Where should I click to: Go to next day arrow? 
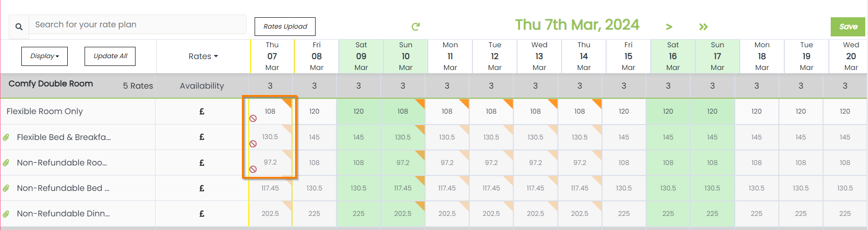click(669, 27)
